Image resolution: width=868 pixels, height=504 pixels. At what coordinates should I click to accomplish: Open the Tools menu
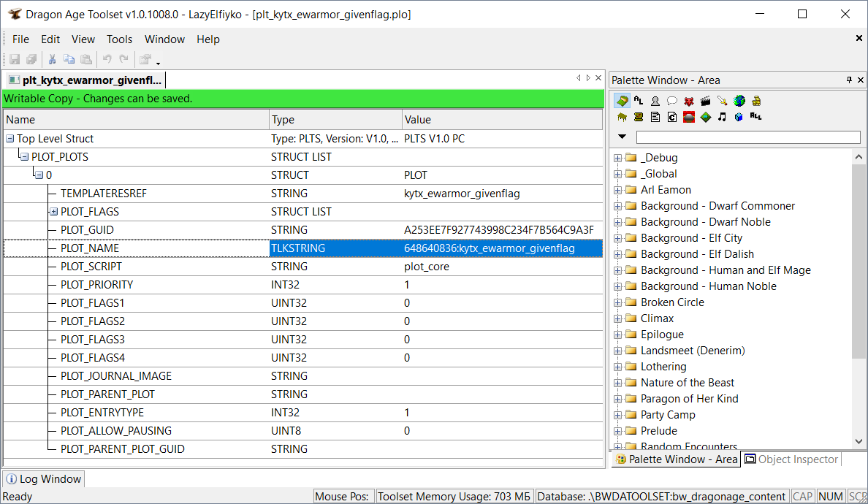(x=119, y=39)
